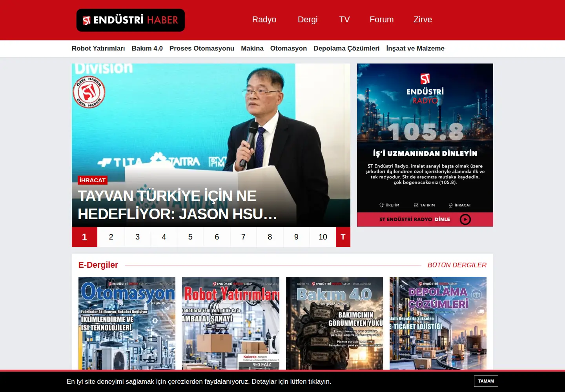Image resolution: width=565 pixels, height=392 pixels.
Task: Open the Bakım 4.0 magazine cover
Action: pos(334,323)
